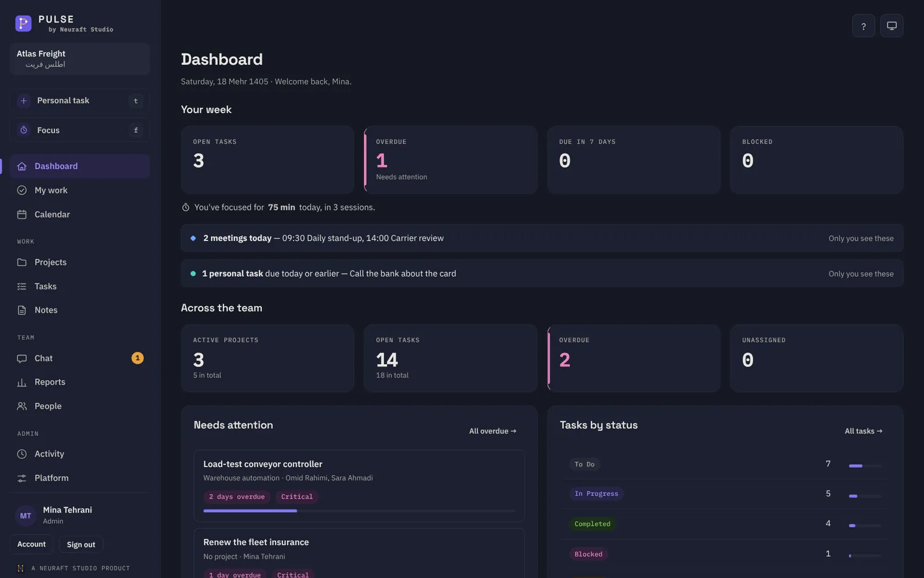Click the Notes document icon
This screenshot has height=578, width=924.
tap(22, 310)
